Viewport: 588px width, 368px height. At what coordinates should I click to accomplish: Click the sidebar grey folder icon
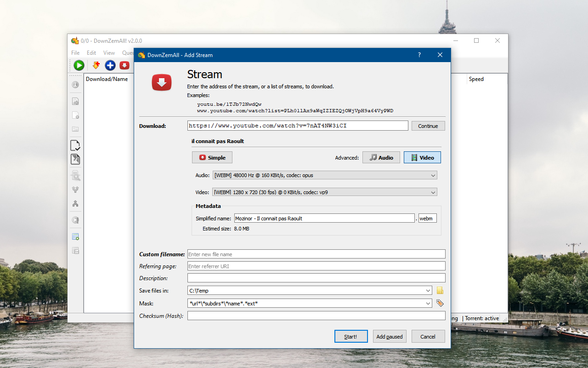coord(75,129)
